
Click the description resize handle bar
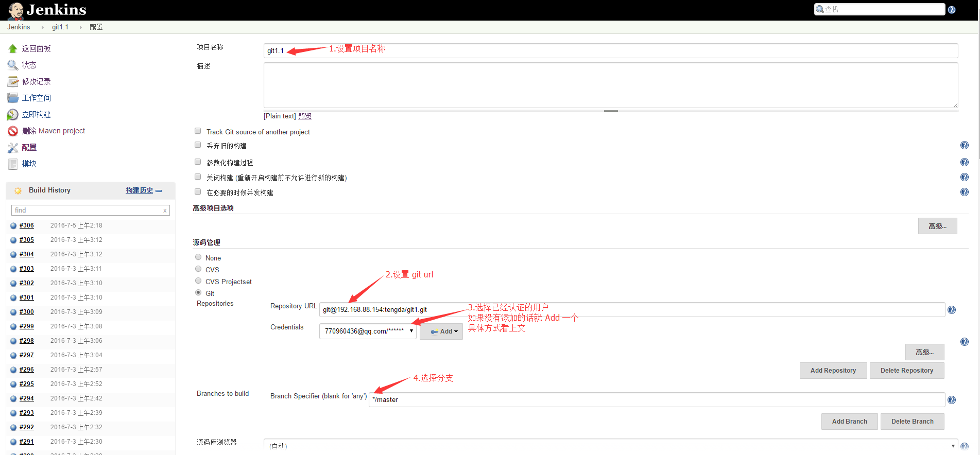[x=611, y=111]
